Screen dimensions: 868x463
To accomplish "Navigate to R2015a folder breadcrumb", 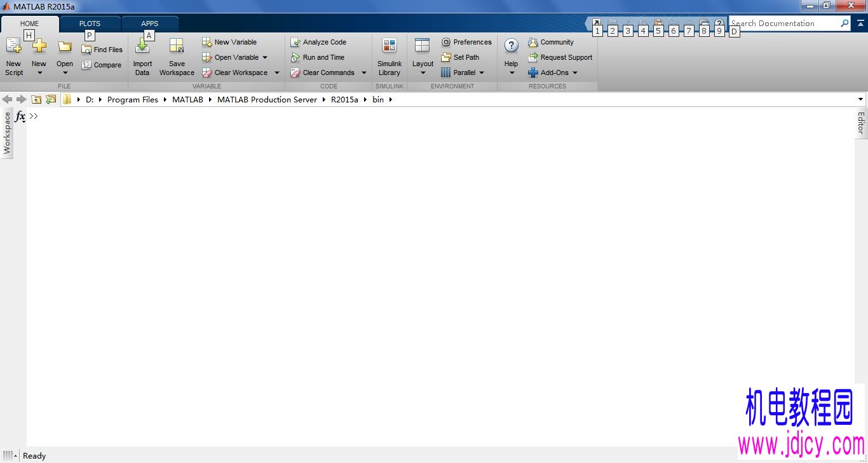I will (x=344, y=99).
